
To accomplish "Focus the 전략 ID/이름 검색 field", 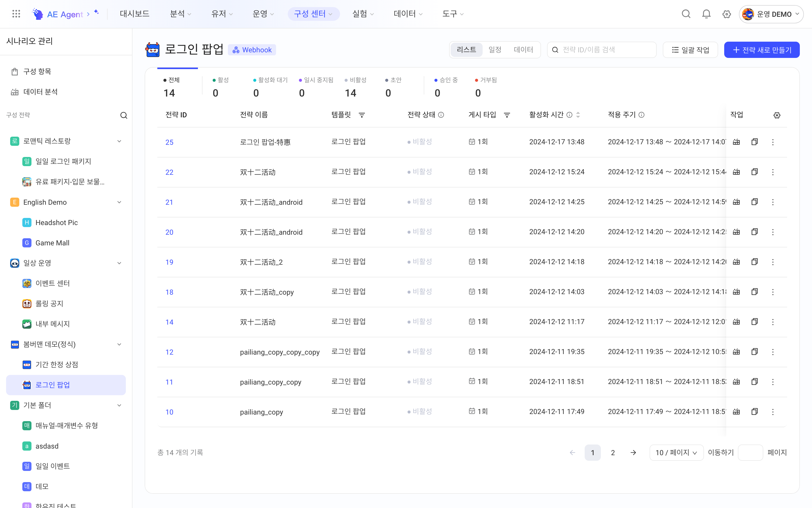I will 602,50.
